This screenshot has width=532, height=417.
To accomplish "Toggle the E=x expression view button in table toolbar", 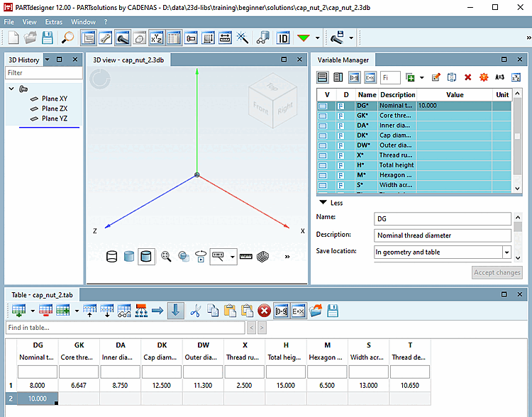I will click(298, 310).
